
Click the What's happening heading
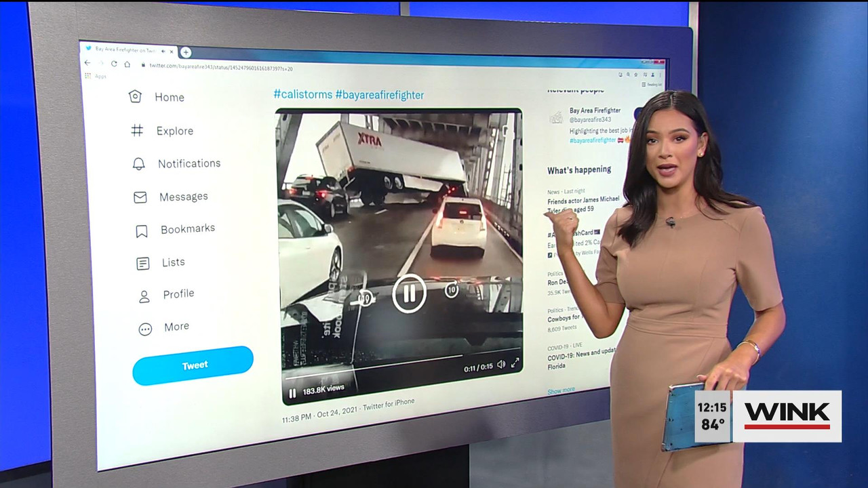pyautogui.click(x=579, y=170)
